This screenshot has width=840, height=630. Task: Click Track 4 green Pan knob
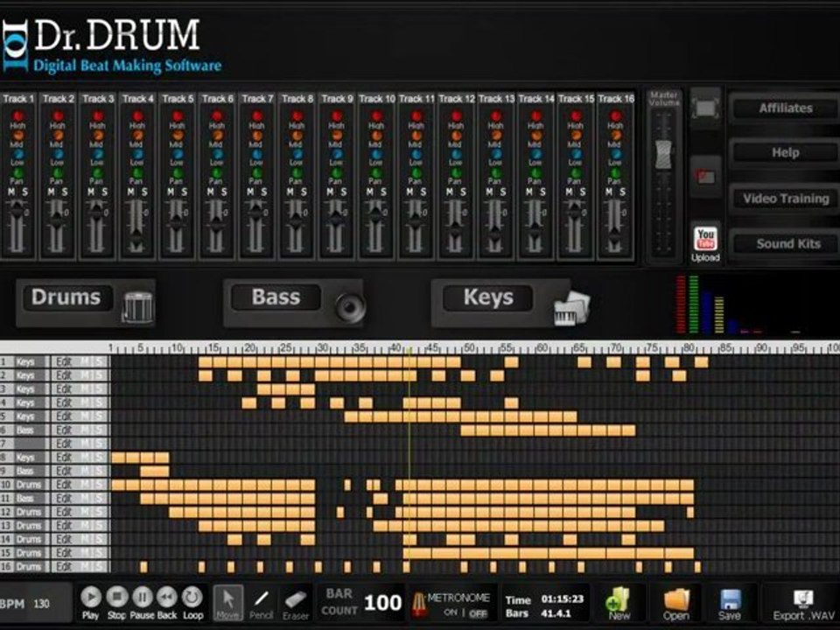137,173
